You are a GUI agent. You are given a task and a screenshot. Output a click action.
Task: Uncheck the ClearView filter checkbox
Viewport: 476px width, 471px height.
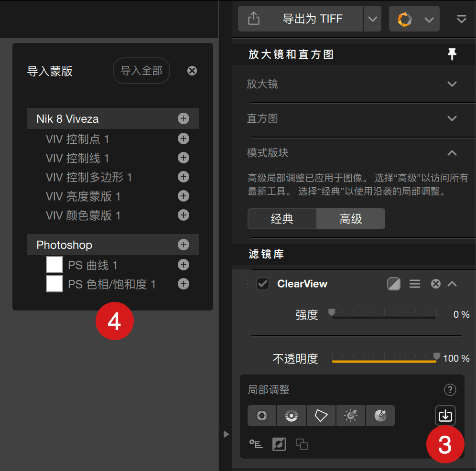tap(262, 284)
